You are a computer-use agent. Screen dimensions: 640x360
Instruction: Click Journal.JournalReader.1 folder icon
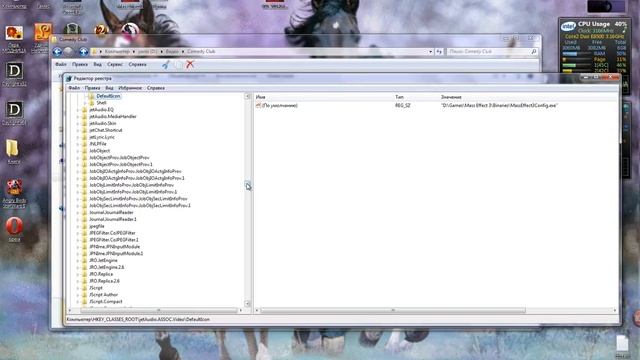(x=84, y=219)
